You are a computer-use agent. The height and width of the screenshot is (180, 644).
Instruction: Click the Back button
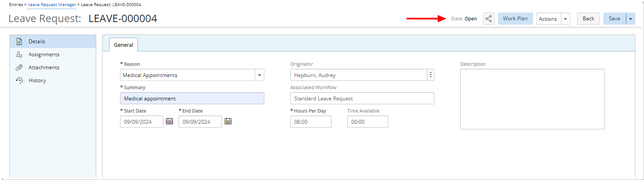[x=588, y=19]
